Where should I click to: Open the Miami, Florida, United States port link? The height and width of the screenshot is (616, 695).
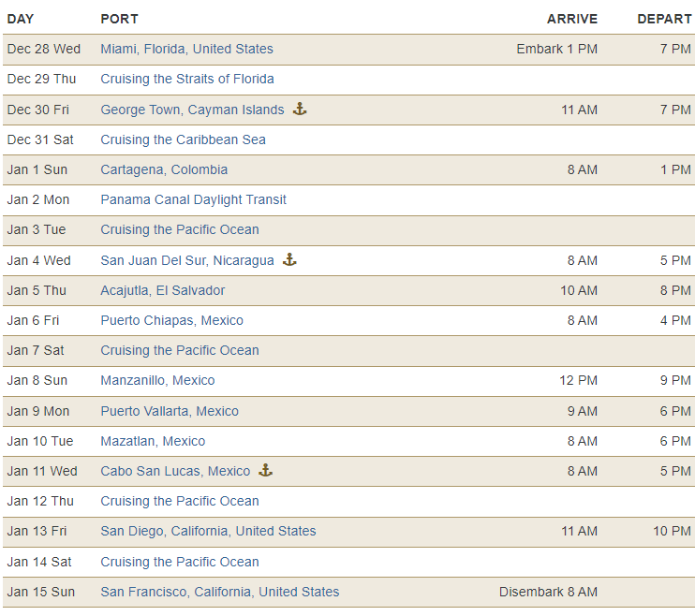tap(186, 49)
